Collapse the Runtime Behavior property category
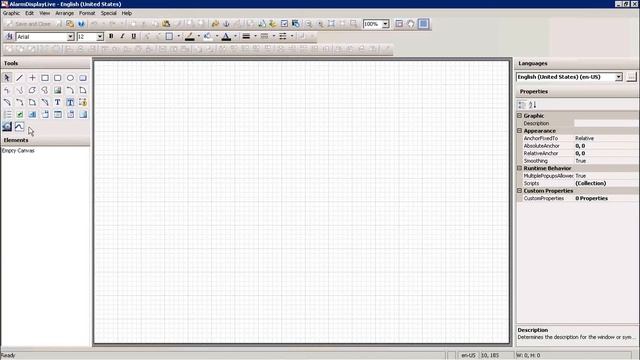 coord(520,168)
